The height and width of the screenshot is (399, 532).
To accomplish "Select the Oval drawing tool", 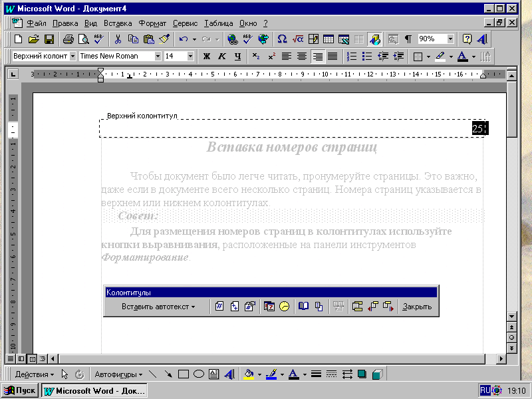I will [198, 374].
